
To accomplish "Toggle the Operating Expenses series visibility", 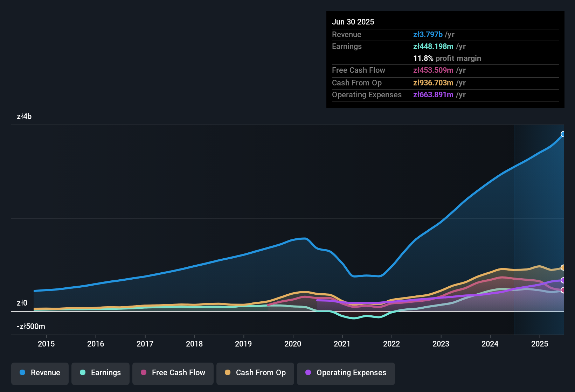I will tap(346, 373).
